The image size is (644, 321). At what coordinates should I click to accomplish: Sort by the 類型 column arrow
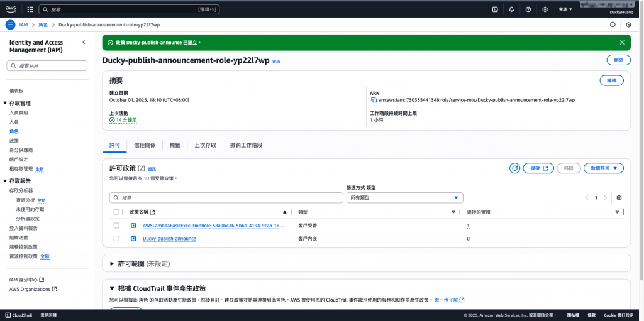pos(453,212)
